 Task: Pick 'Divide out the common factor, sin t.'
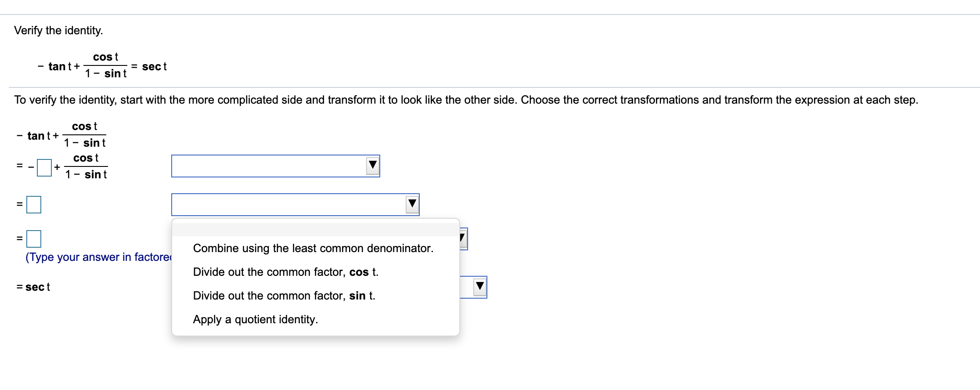[284, 296]
